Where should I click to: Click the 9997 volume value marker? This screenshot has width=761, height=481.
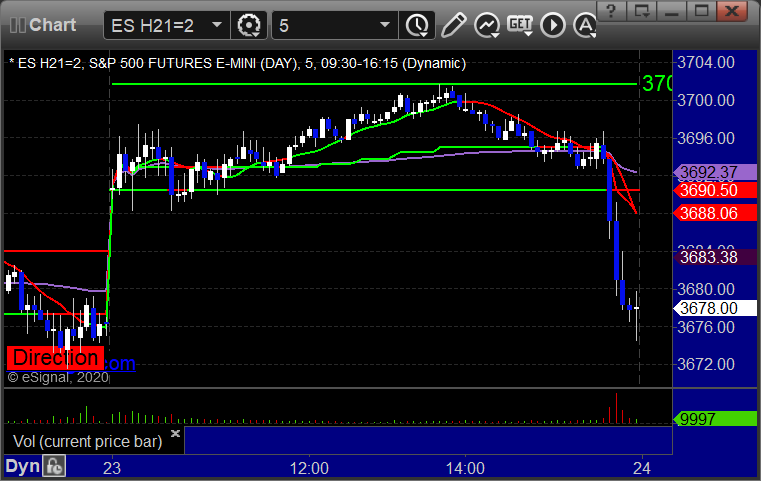pyautogui.click(x=715, y=419)
